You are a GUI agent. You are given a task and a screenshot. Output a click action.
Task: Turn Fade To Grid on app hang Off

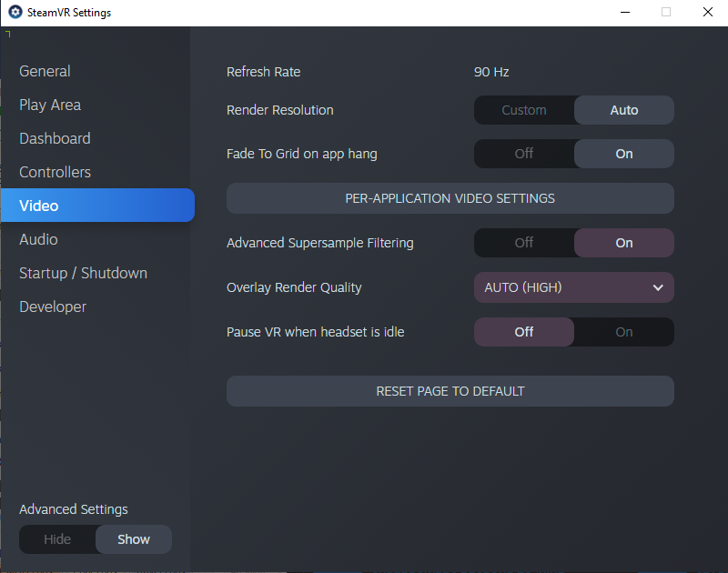click(x=524, y=154)
